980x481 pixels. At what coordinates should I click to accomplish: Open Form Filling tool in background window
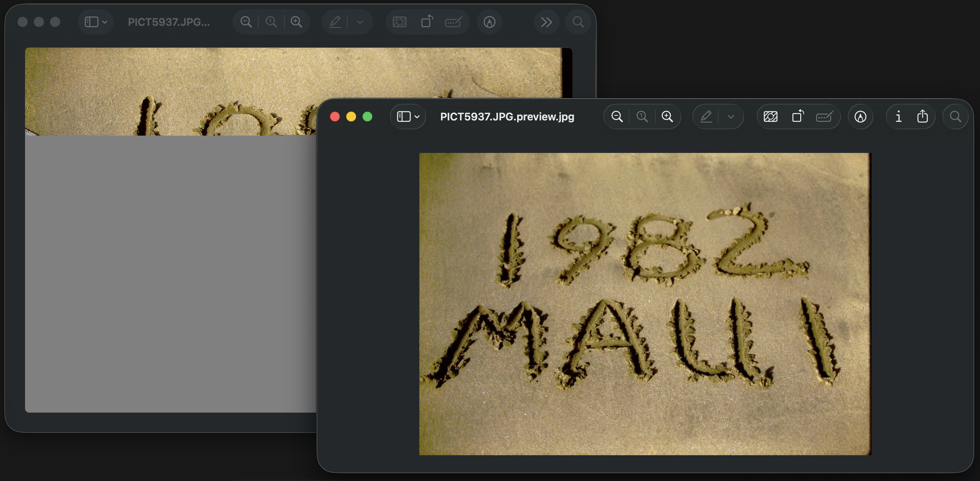click(x=454, y=22)
